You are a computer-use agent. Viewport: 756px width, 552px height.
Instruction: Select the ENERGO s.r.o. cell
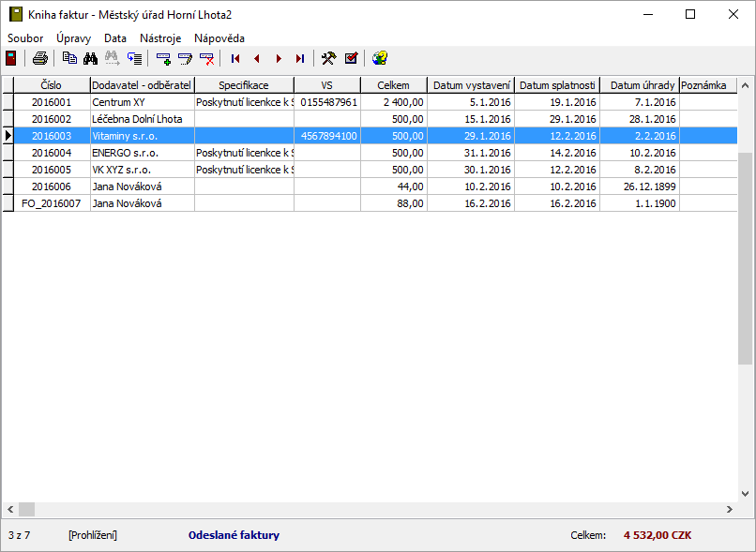click(x=143, y=153)
